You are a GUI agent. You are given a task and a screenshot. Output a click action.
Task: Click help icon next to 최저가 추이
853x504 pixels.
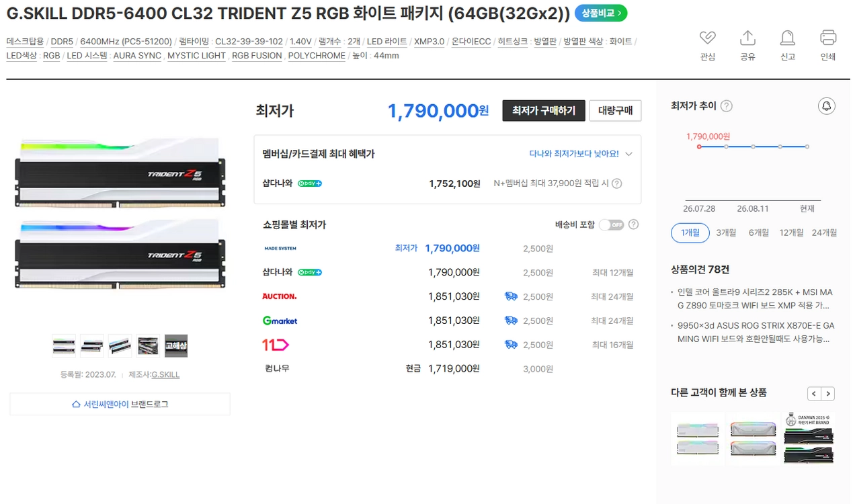(x=727, y=106)
